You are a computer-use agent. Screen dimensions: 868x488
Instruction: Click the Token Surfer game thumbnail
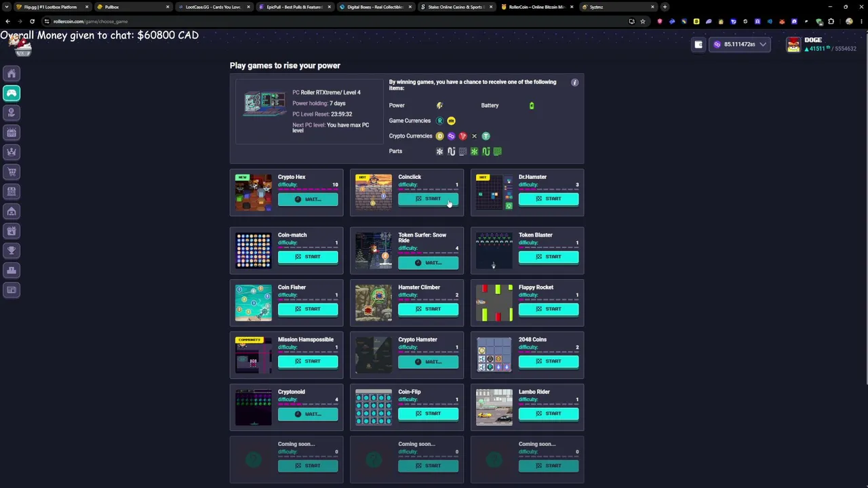(x=374, y=250)
